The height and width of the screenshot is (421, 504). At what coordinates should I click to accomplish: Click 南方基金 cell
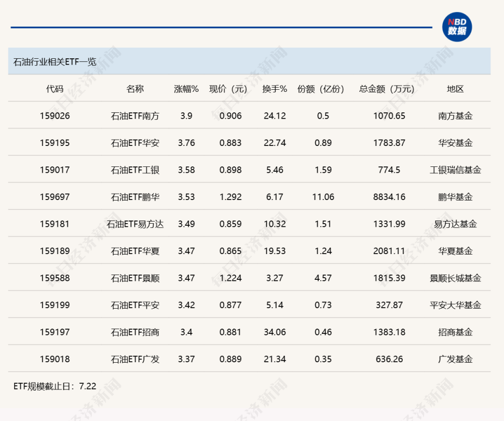[x=455, y=115]
